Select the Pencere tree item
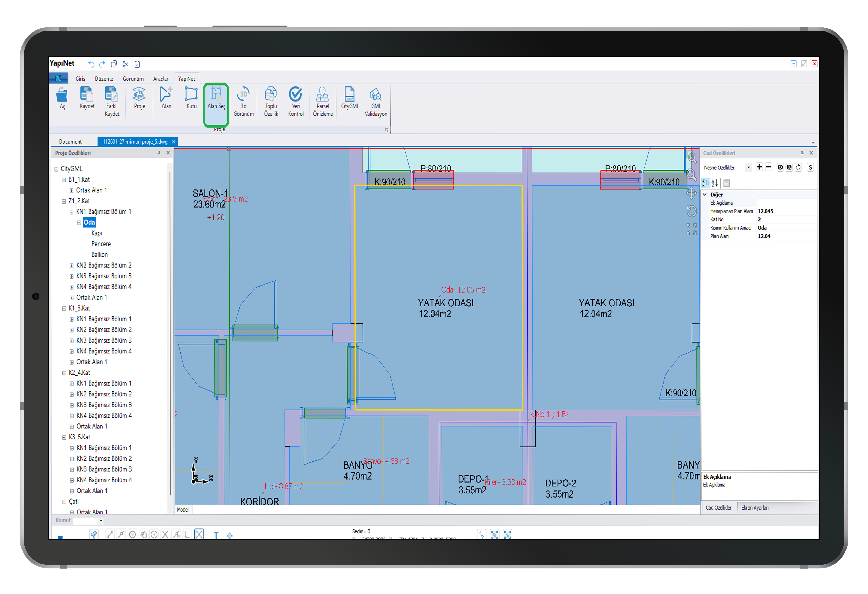 [101, 244]
